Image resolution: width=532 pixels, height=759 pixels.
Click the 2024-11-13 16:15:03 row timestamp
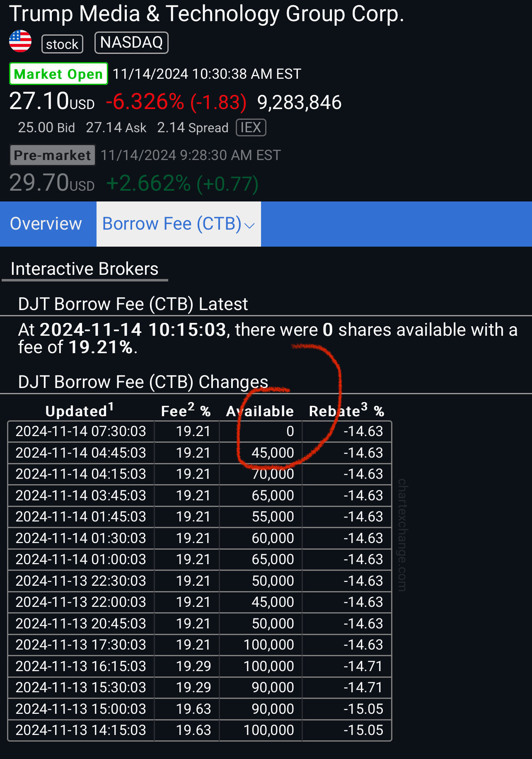tap(81, 666)
